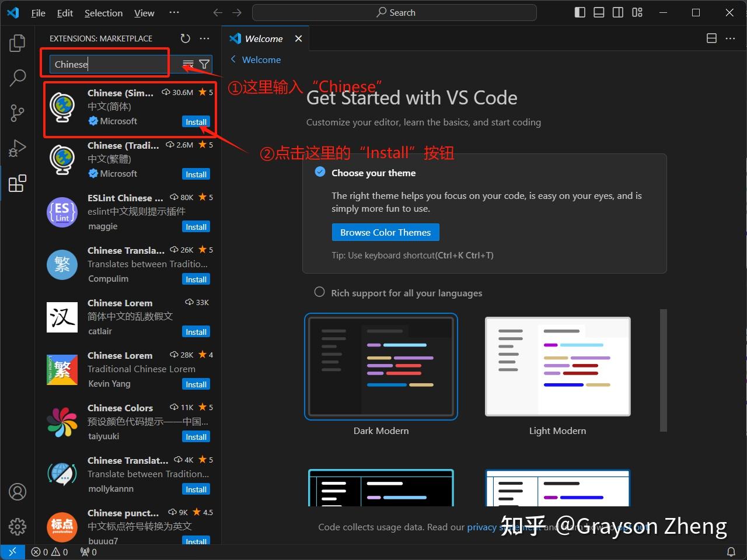Open More Actions menu in Extensions panel
Viewport: 747px width, 560px height.
click(204, 38)
